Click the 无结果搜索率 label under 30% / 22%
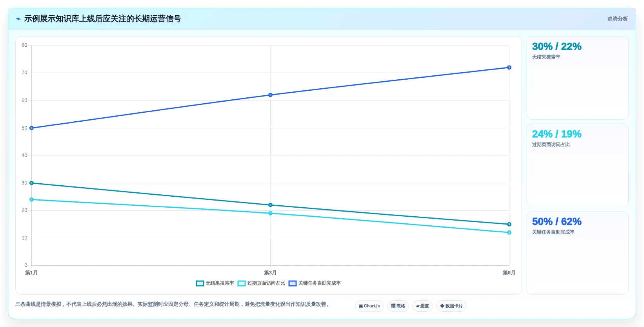 click(x=546, y=57)
